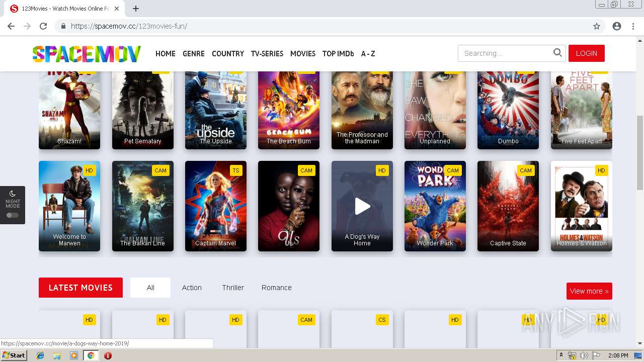The height and width of the screenshot is (362, 644).
Task: Click the LOGIN button
Action: pos(587,53)
